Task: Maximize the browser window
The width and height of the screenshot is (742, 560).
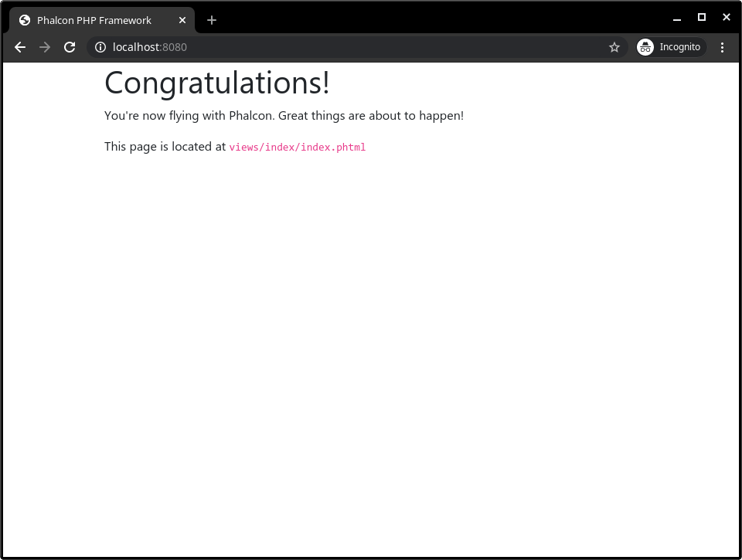Action: pos(702,18)
